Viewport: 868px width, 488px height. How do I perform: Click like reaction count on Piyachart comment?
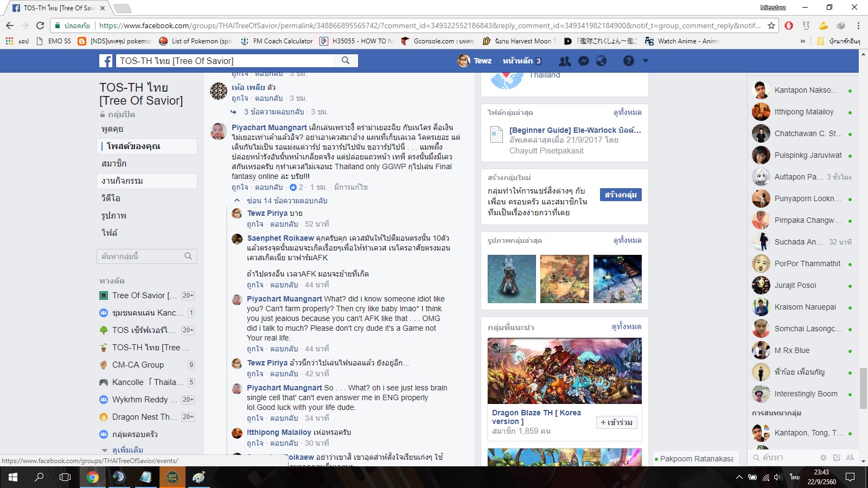tap(297, 187)
